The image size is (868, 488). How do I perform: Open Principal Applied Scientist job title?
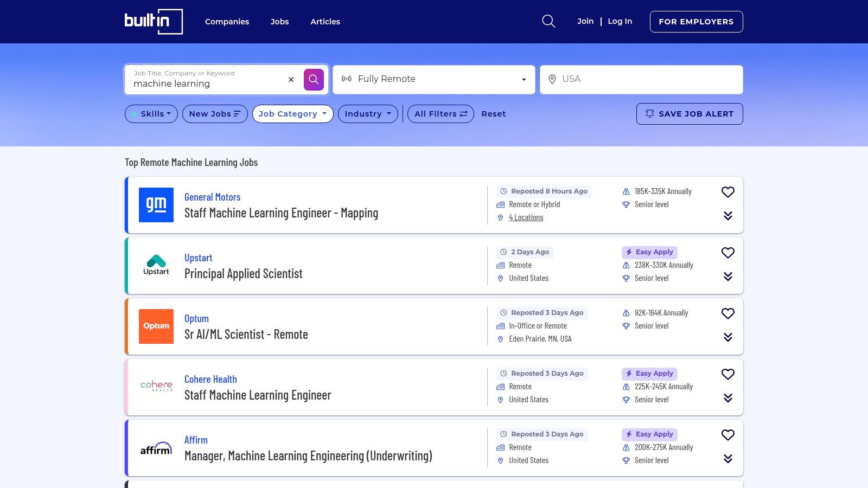click(243, 274)
